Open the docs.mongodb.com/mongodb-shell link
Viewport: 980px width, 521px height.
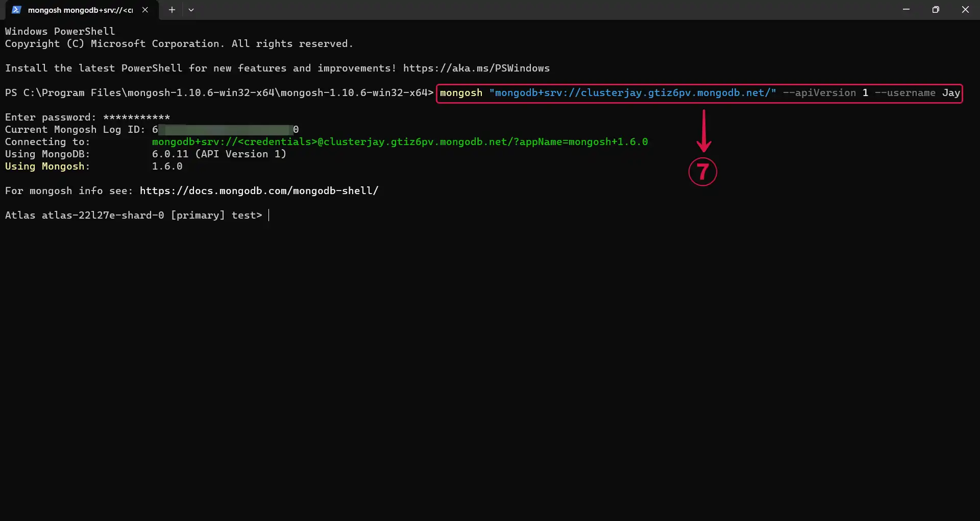click(259, 191)
